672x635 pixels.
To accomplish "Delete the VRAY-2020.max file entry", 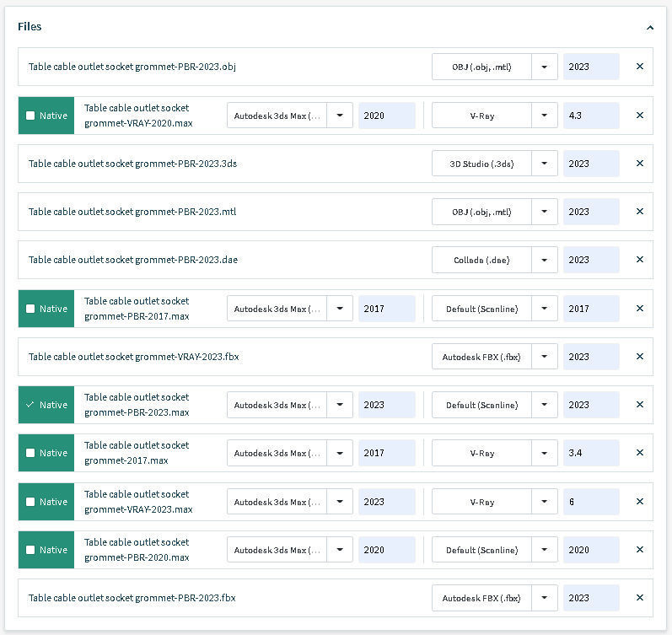I will 639,116.
